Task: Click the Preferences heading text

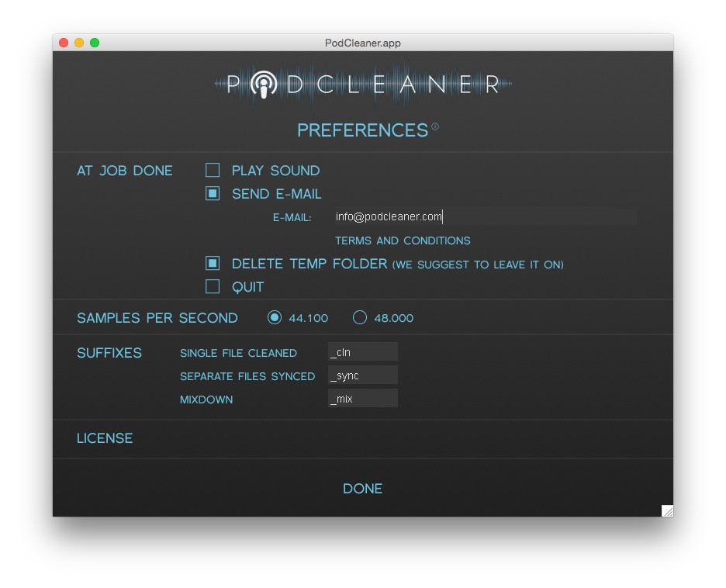Action: click(x=362, y=130)
